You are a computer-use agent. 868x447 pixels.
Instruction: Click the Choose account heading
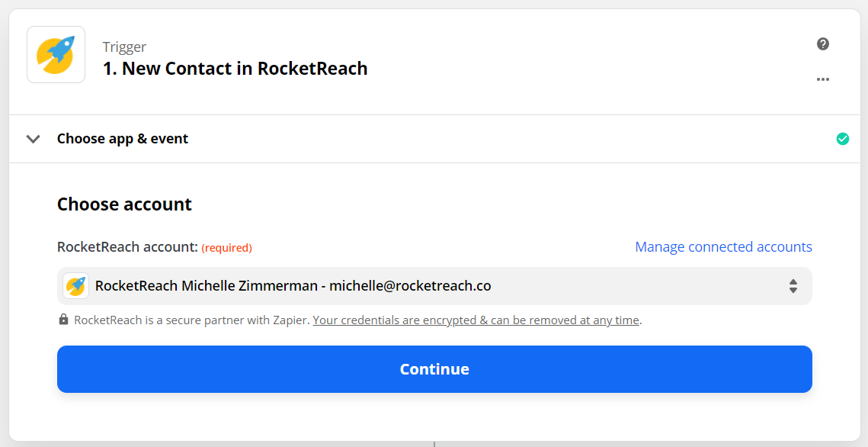click(x=124, y=204)
